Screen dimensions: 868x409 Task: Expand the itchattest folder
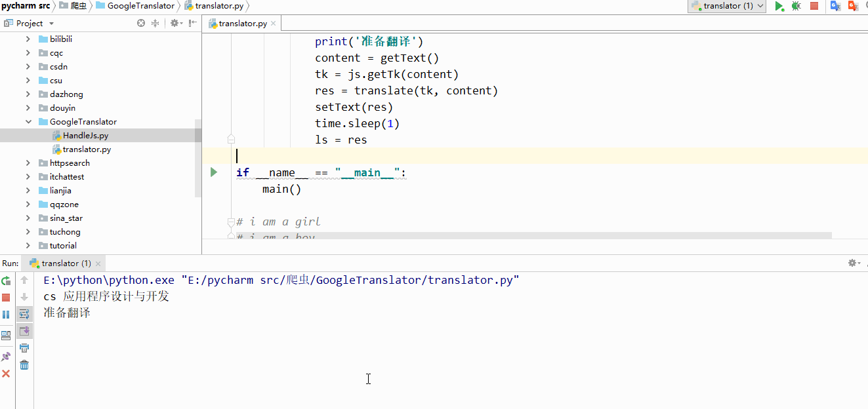coord(28,177)
